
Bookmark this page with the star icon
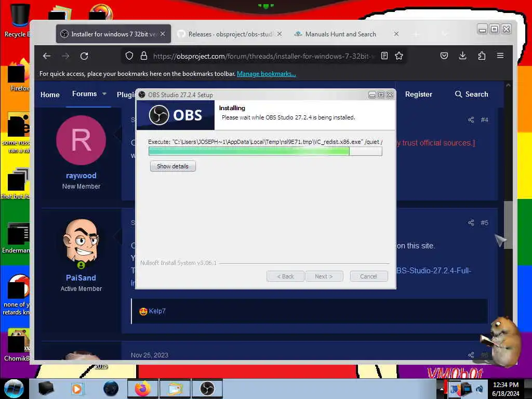[399, 56]
